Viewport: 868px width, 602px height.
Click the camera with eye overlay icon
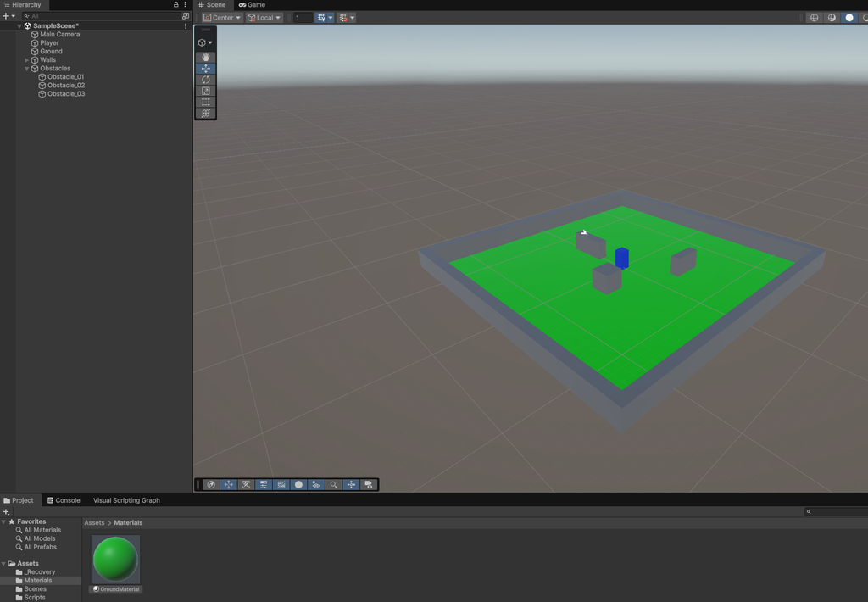(369, 485)
